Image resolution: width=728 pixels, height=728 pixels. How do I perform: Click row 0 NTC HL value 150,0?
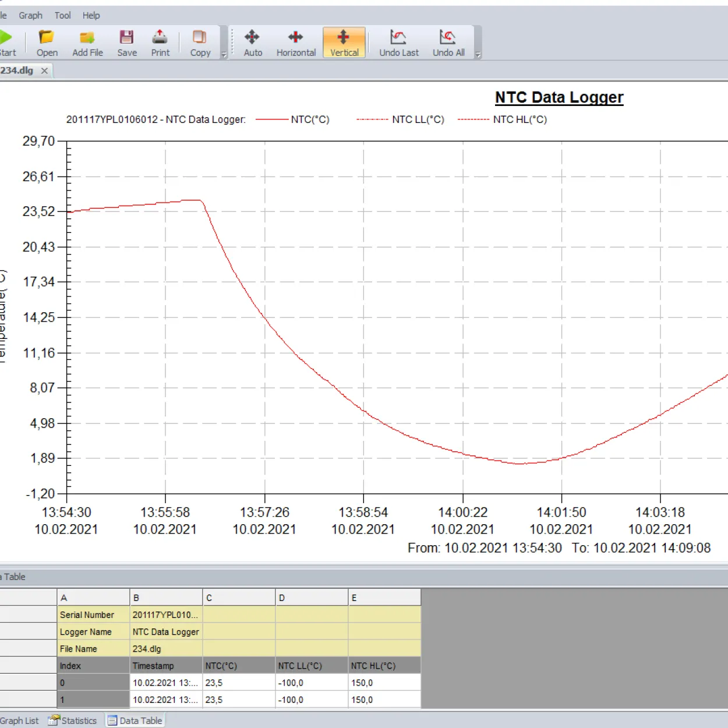pos(384,683)
